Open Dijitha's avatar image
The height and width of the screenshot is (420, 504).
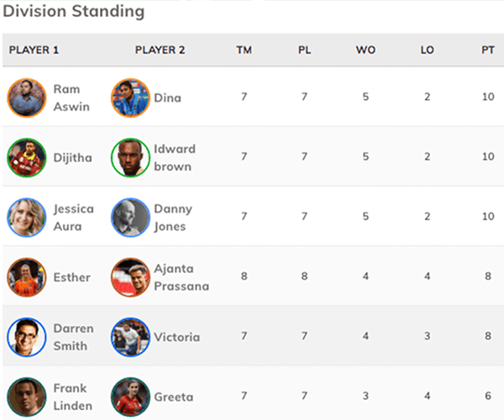(26, 157)
